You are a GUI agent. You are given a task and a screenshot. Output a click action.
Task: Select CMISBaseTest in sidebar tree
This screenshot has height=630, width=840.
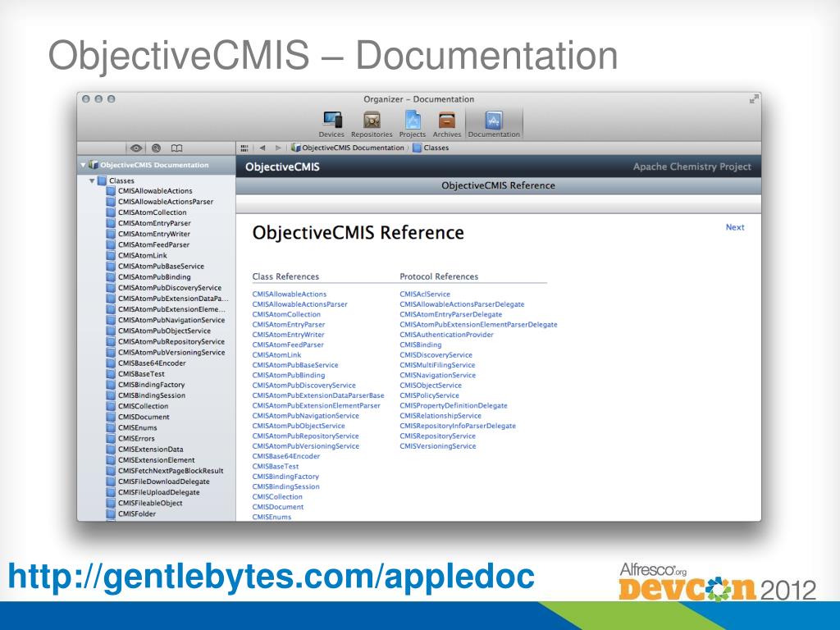(x=135, y=374)
